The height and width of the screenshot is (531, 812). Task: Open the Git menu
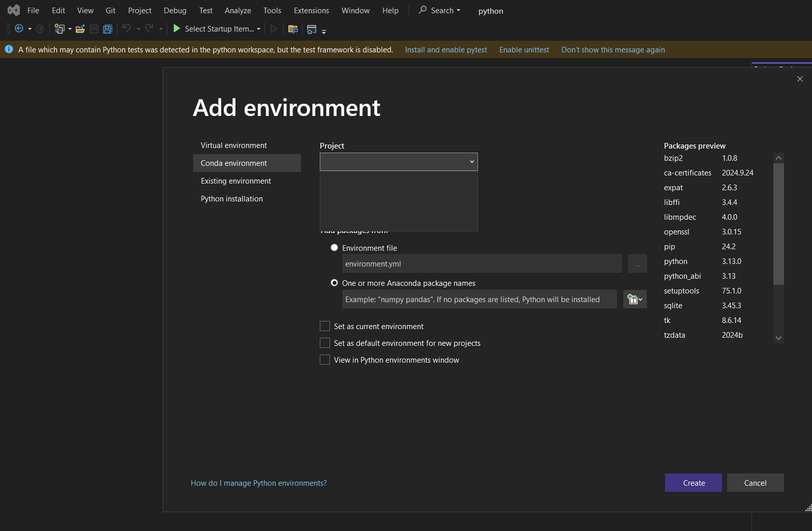[x=110, y=10]
